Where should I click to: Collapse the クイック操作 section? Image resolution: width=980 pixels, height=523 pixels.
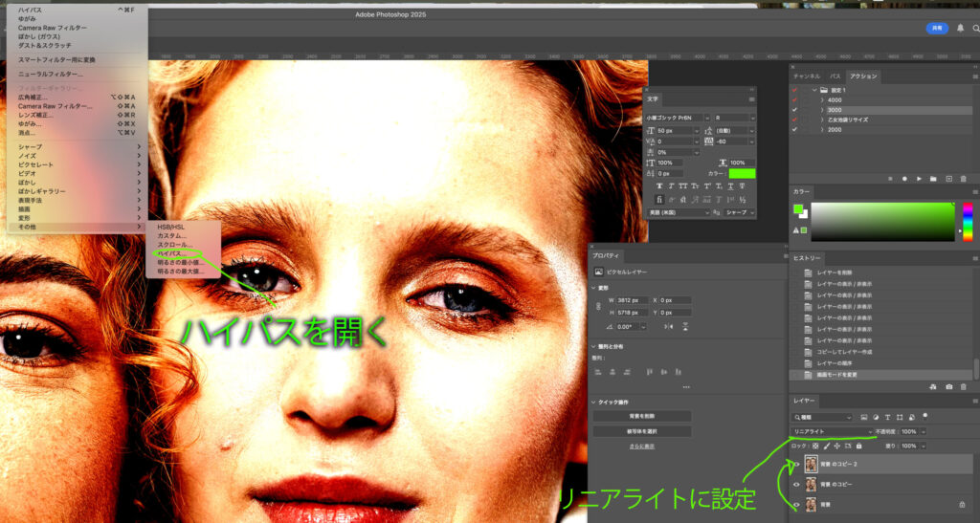tap(593, 403)
